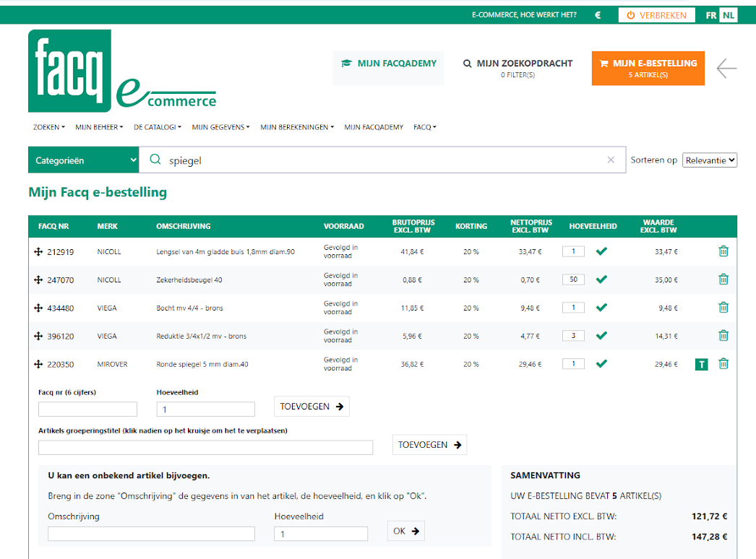Click the green T icon on Mirover row
756x559 pixels.
701,365
